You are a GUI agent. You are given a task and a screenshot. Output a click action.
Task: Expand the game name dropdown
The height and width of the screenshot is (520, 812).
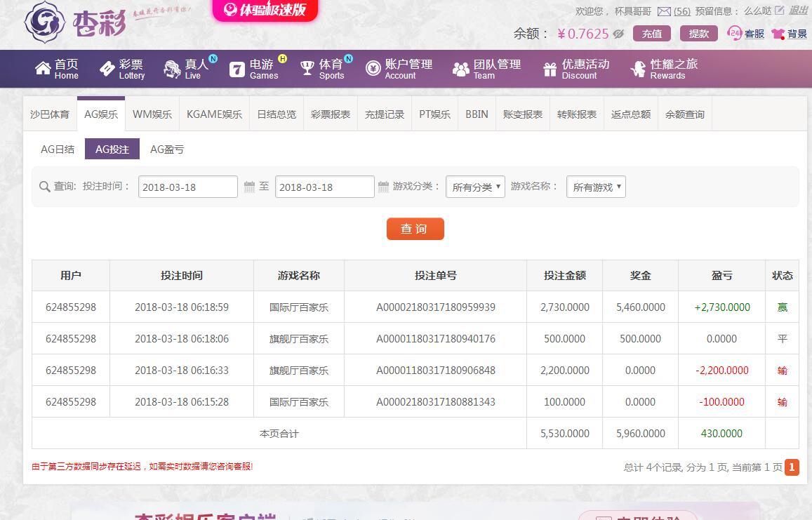point(595,187)
